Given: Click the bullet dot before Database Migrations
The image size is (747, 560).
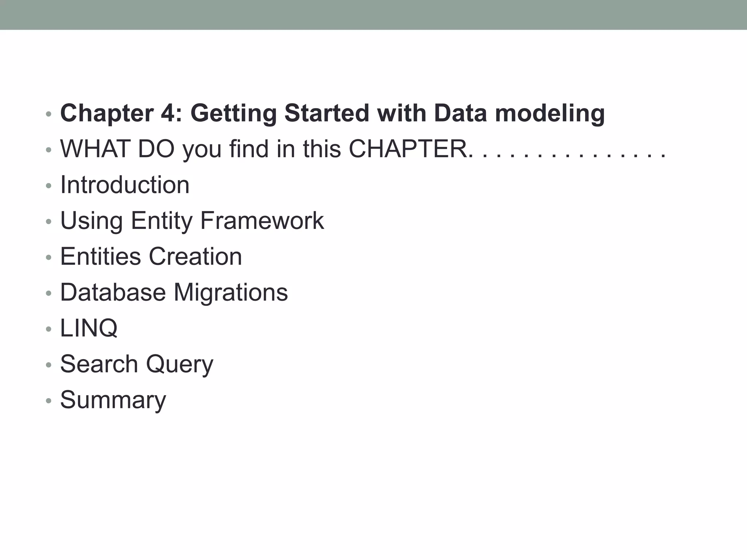Looking at the screenshot, I should pos(49,293).
